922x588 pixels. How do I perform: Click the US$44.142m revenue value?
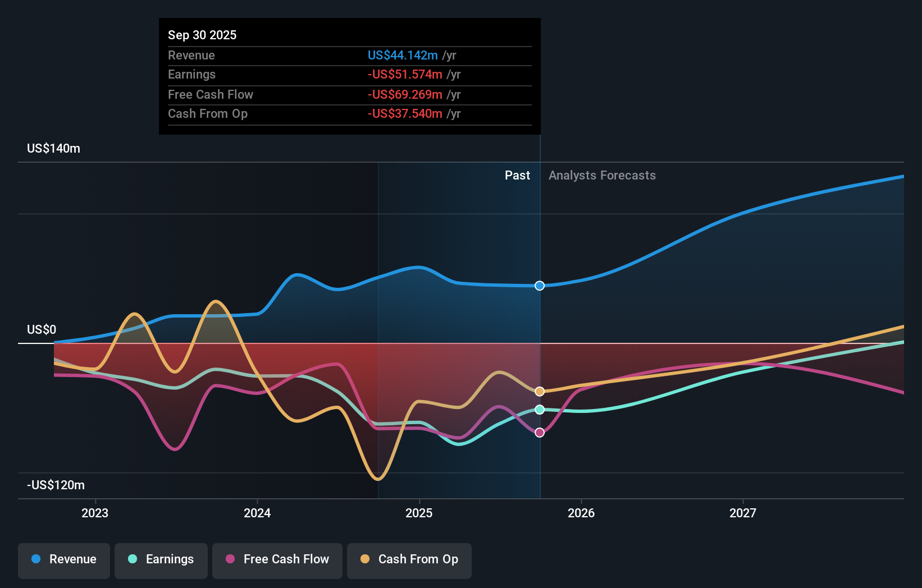coord(402,55)
